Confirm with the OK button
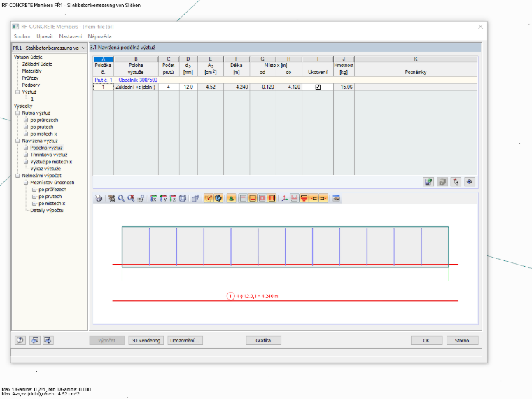This screenshot has height=399, width=532. point(426,340)
